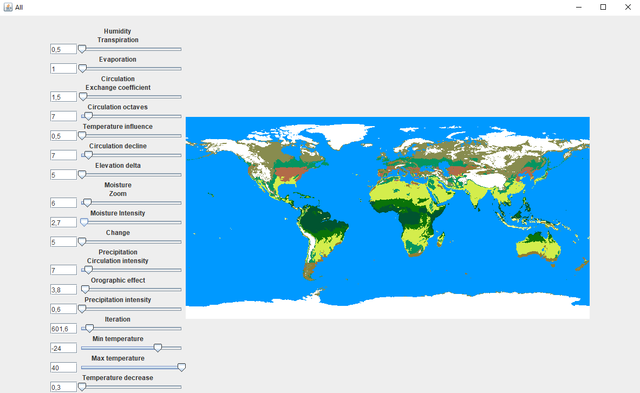
Task: Click the Exchange coefficient input field
Action: pos(63,97)
